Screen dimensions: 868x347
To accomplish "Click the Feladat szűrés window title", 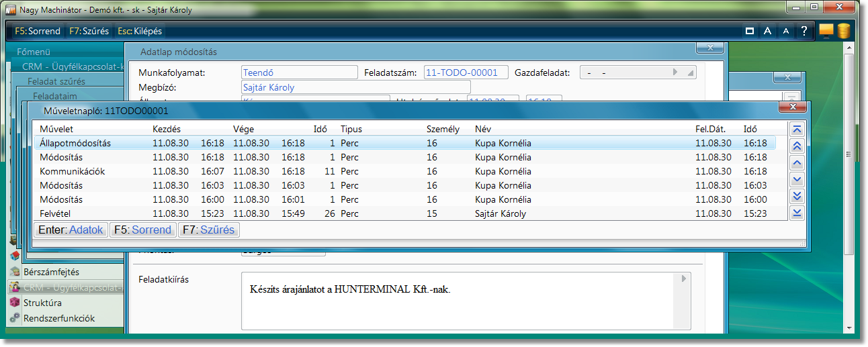I will (x=56, y=81).
